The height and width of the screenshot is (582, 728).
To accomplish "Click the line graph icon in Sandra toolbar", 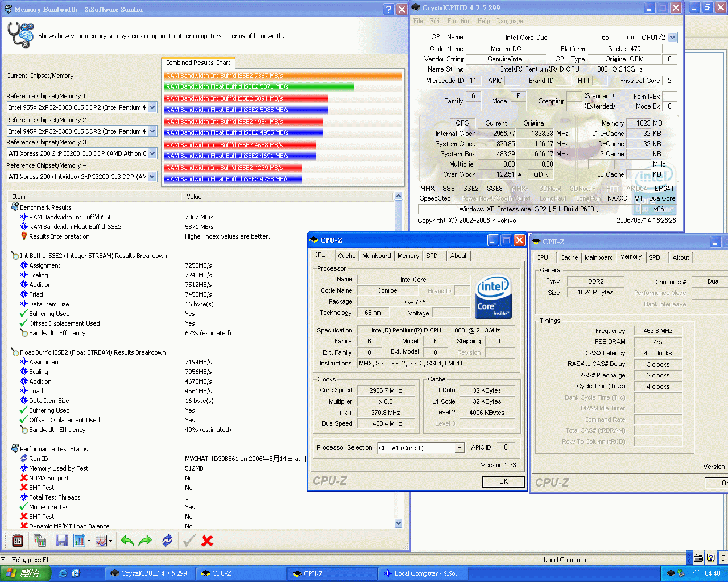I will click(x=101, y=541).
